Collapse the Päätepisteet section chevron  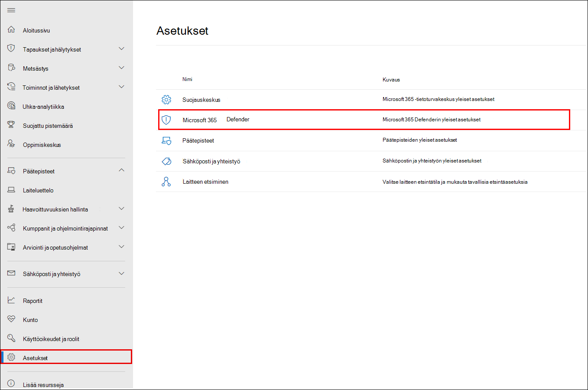(121, 170)
